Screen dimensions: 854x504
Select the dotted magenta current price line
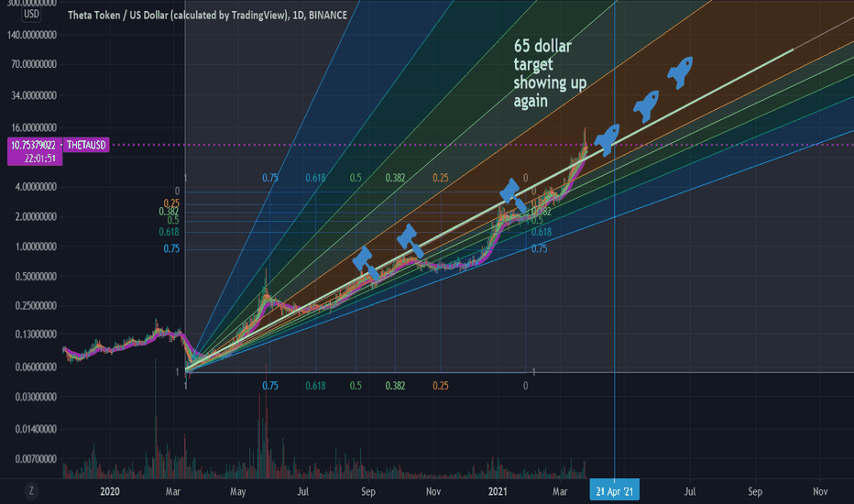click(481, 145)
